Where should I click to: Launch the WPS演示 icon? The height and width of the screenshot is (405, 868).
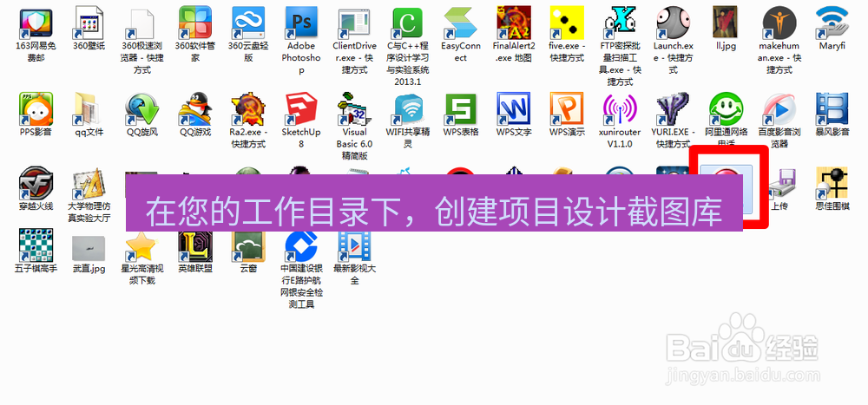568,108
